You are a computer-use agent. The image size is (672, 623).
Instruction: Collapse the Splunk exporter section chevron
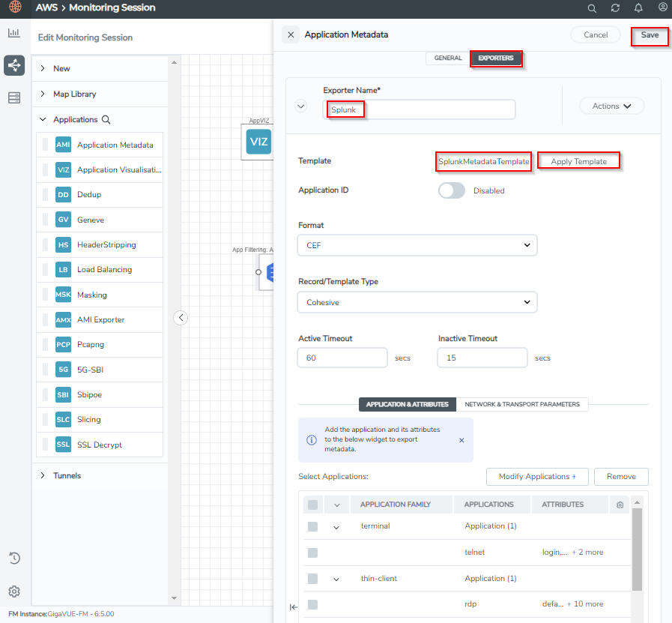click(x=301, y=106)
